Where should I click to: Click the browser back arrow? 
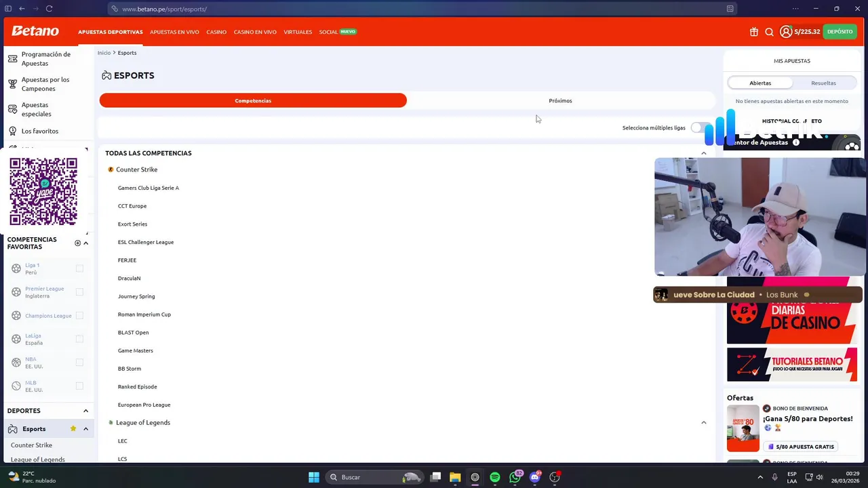[22, 9]
